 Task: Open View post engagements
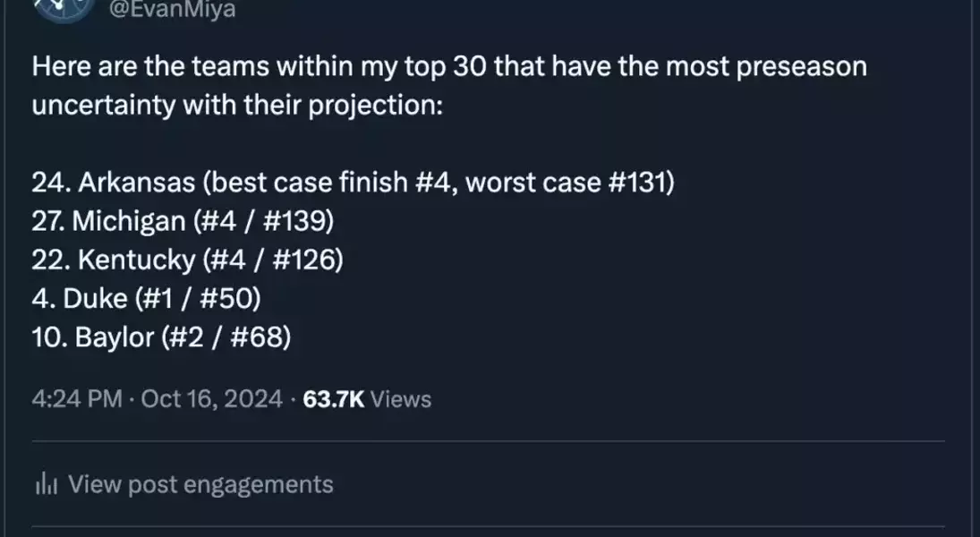(200, 484)
